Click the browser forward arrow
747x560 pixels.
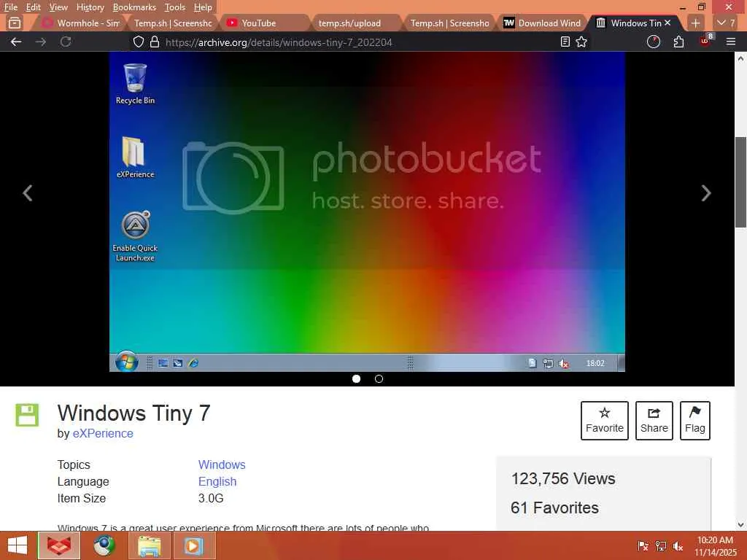41,42
